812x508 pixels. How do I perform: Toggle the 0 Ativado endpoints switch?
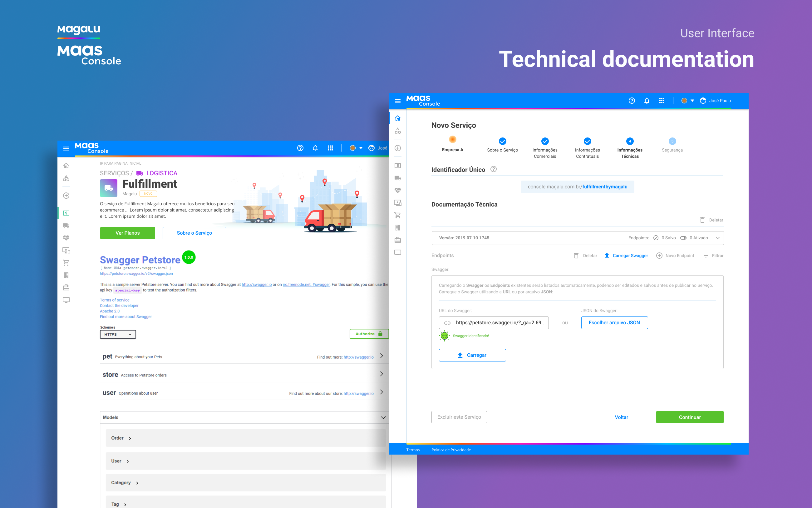tap(683, 238)
